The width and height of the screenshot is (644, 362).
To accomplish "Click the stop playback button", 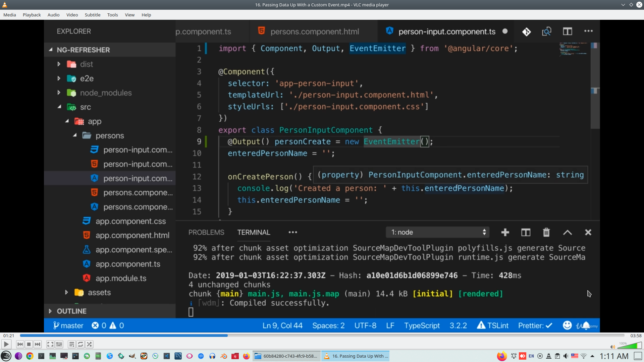I will tap(29, 344).
